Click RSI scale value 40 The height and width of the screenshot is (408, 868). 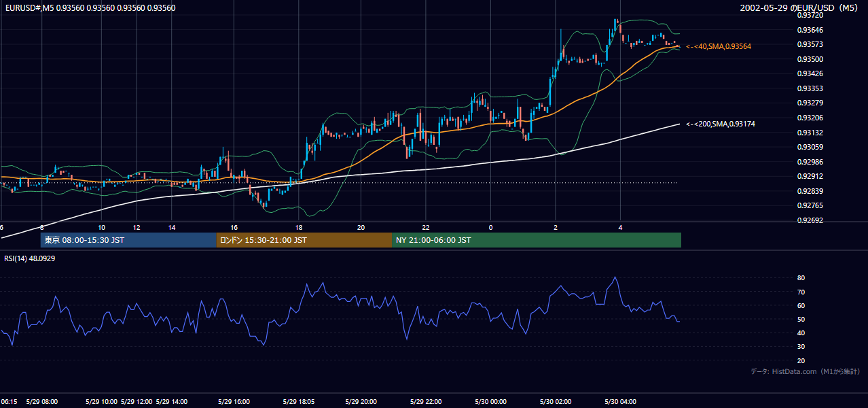click(x=801, y=333)
